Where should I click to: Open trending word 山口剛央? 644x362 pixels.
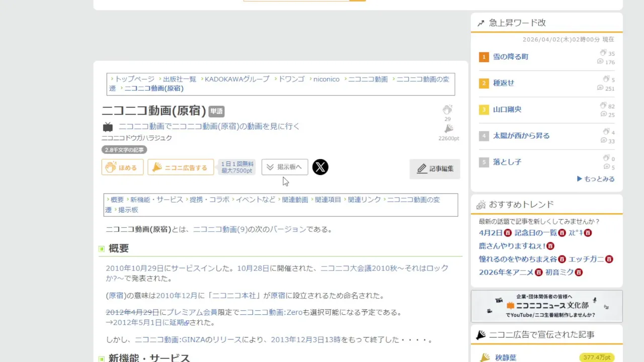(x=507, y=109)
